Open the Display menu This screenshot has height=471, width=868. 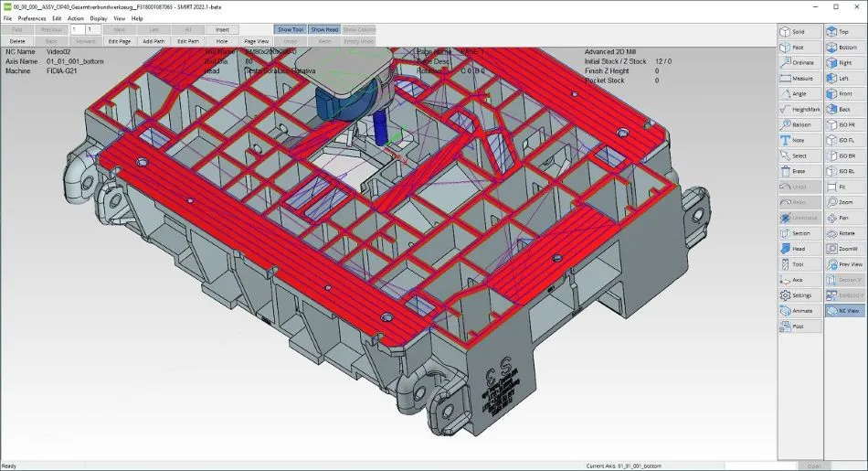click(98, 18)
